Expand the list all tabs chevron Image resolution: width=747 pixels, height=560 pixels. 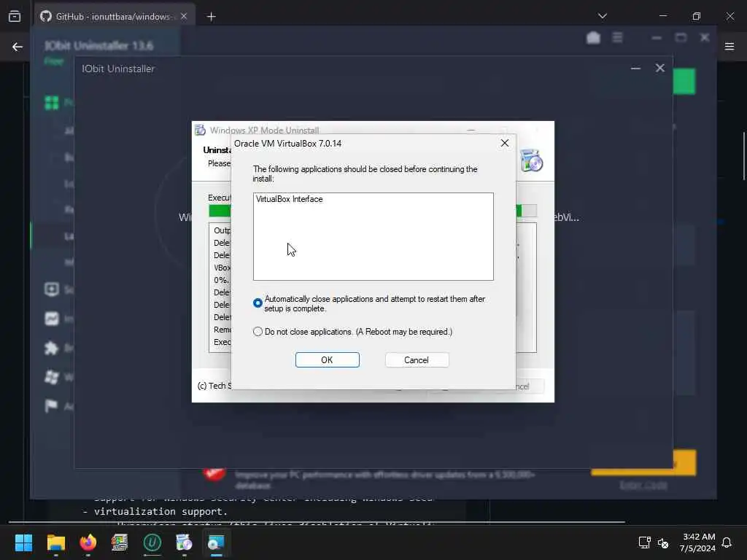[x=603, y=16]
